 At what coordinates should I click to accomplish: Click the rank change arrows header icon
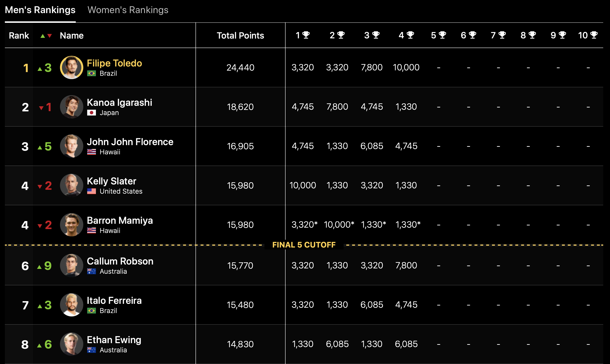pyautogui.click(x=46, y=36)
